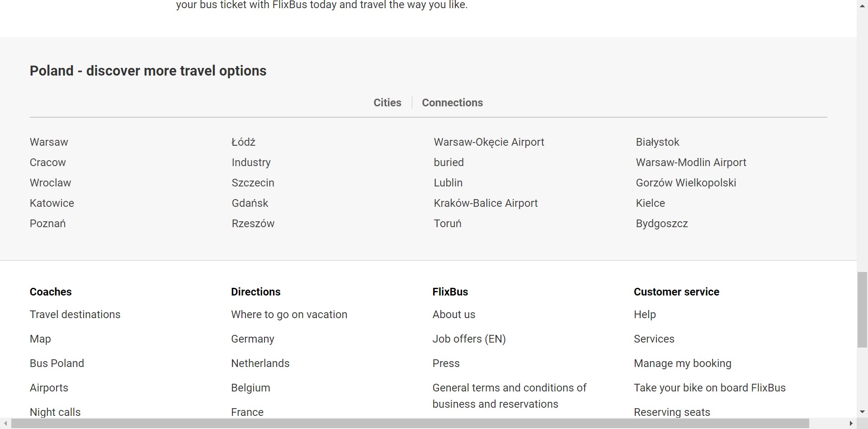Click the horizontal scrollbar right arrow

(x=851, y=424)
